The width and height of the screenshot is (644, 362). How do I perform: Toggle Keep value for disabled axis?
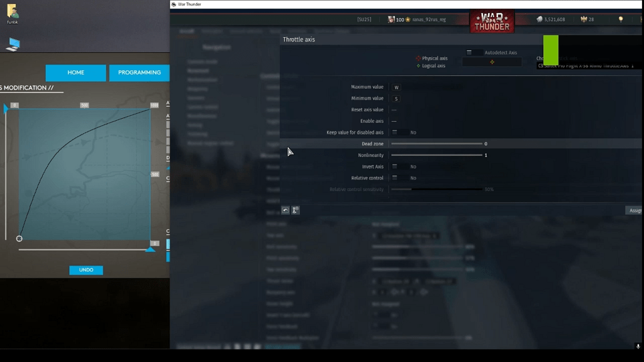pos(395,132)
